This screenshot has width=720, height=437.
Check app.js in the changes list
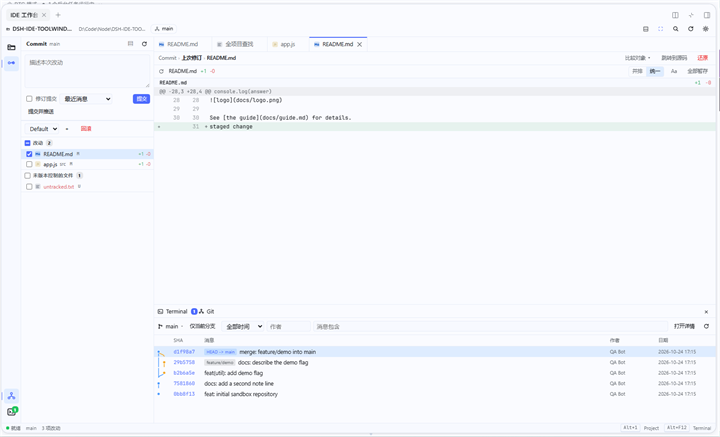point(29,164)
